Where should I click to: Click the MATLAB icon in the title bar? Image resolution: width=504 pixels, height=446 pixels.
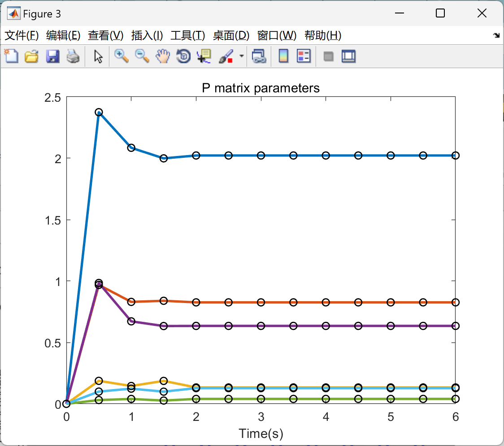[x=14, y=13]
